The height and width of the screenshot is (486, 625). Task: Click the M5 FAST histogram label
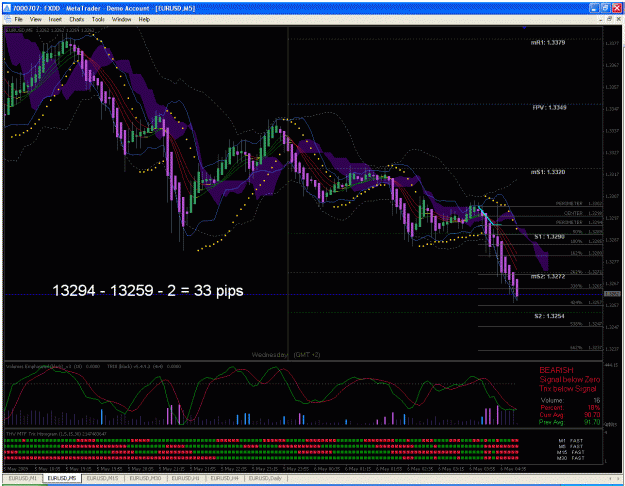click(x=571, y=446)
